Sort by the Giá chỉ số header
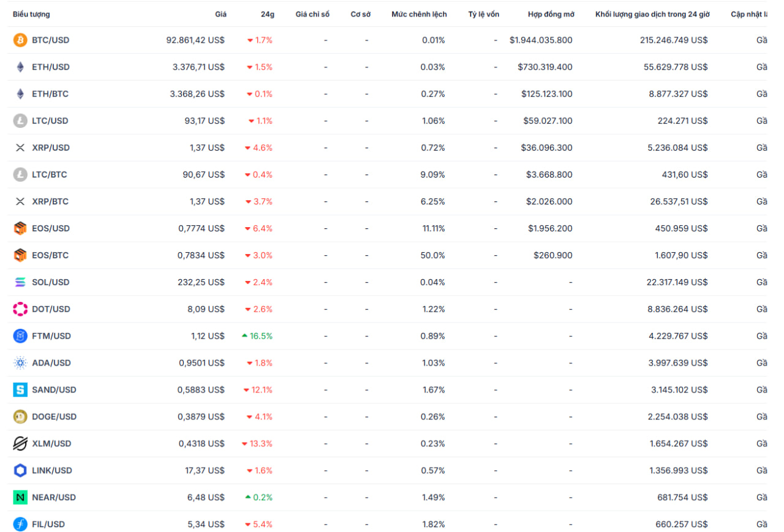Image resolution: width=784 pixels, height=532 pixels. [x=312, y=14]
